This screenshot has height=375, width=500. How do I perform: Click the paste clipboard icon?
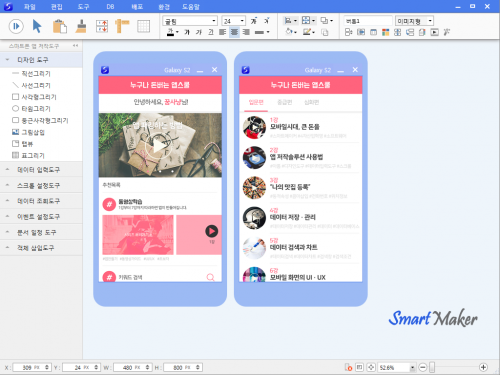point(60,26)
